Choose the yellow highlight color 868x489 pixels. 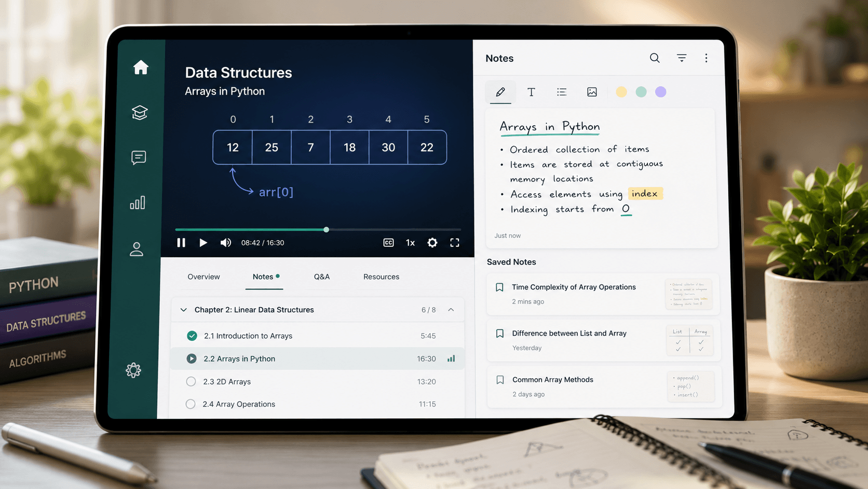coord(621,92)
